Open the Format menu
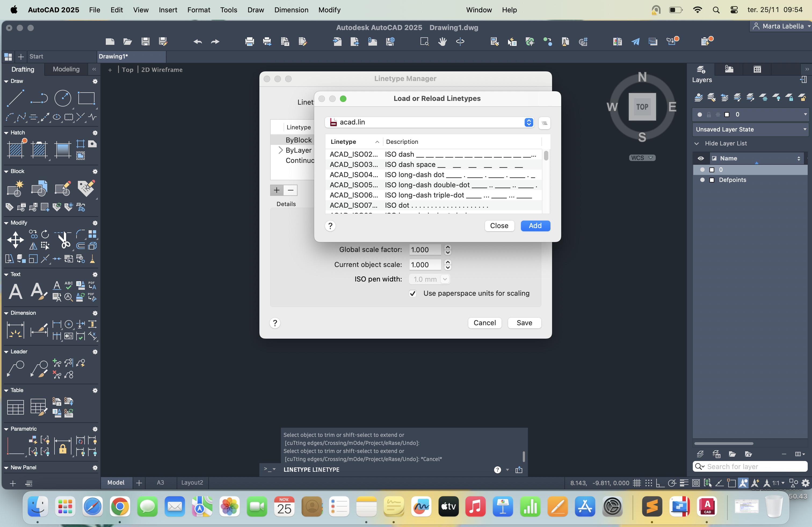Image resolution: width=812 pixels, height=527 pixels. pos(198,10)
